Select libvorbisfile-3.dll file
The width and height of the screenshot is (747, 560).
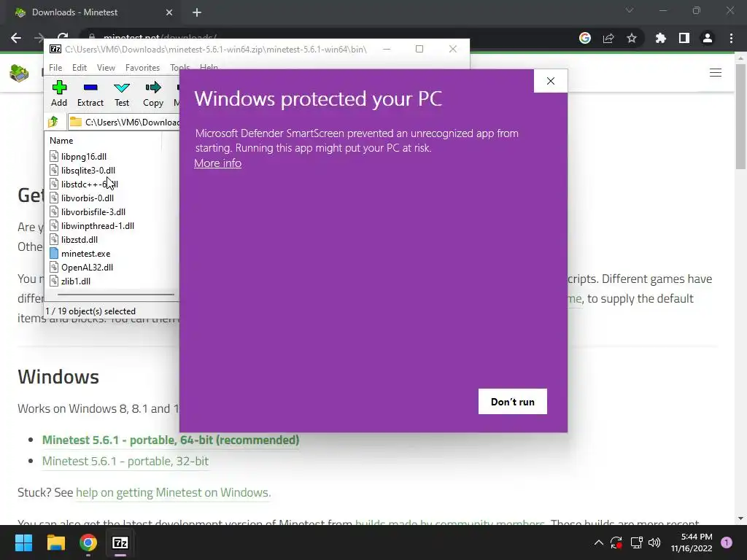point(88,211)
